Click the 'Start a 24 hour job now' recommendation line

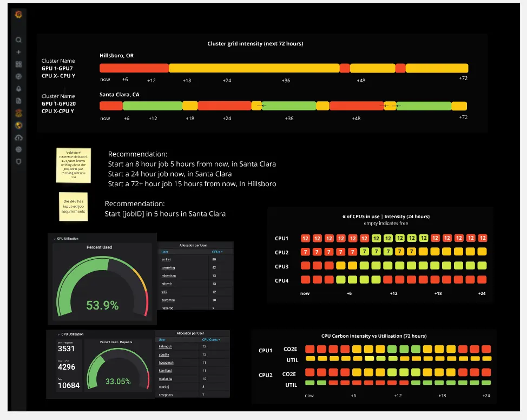170,174
